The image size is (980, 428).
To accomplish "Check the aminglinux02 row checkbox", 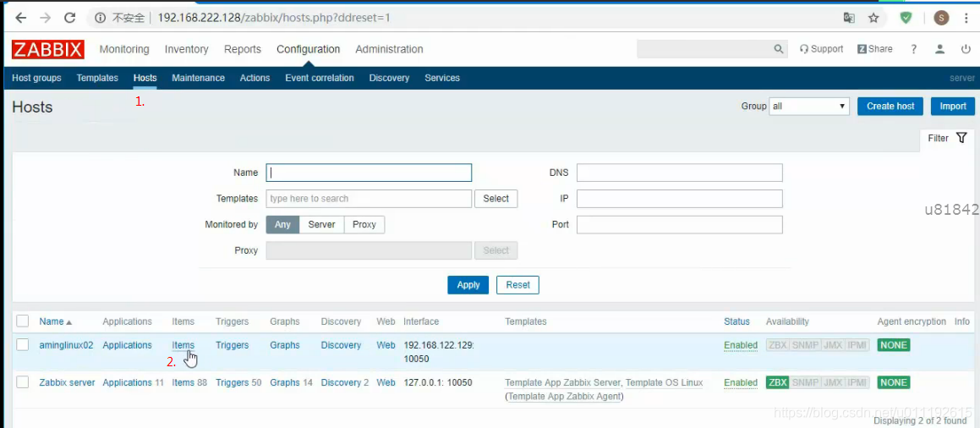I will coord(23,345).
